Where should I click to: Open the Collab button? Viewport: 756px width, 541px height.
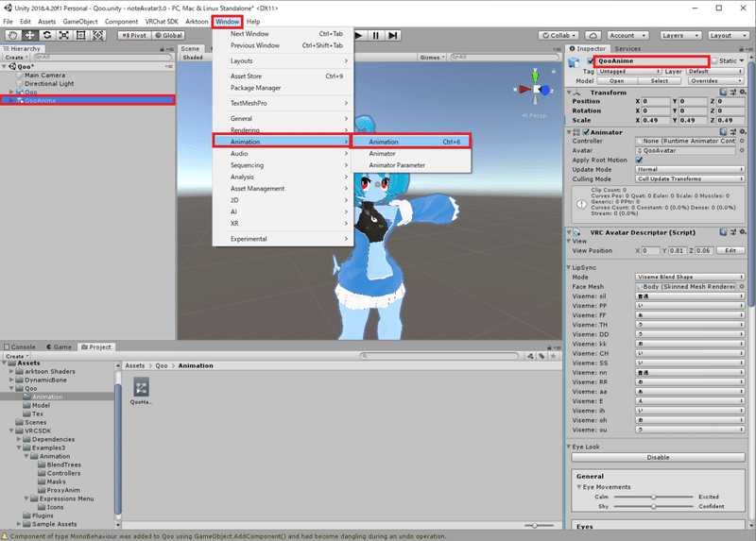click(x=558, y=35)
